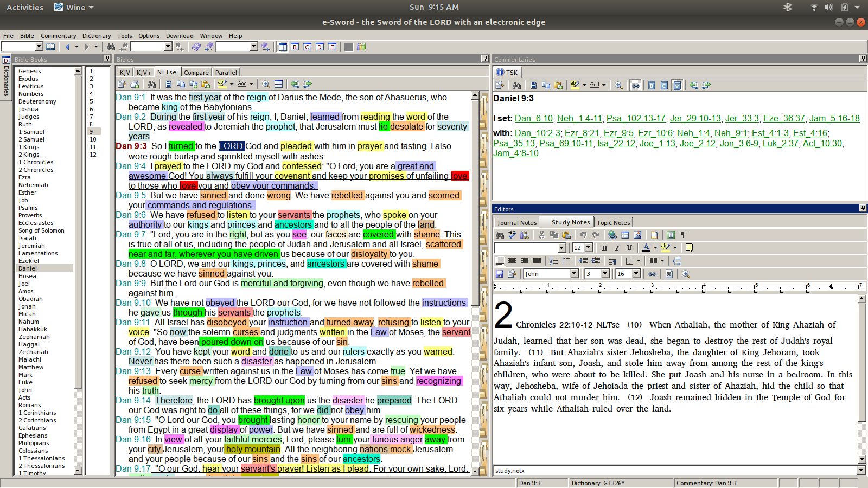This screenshot has width=868, height=488.
Task: Expand the highlighter color dropdown in Bibles toolbar
Action: pos(232,84)
